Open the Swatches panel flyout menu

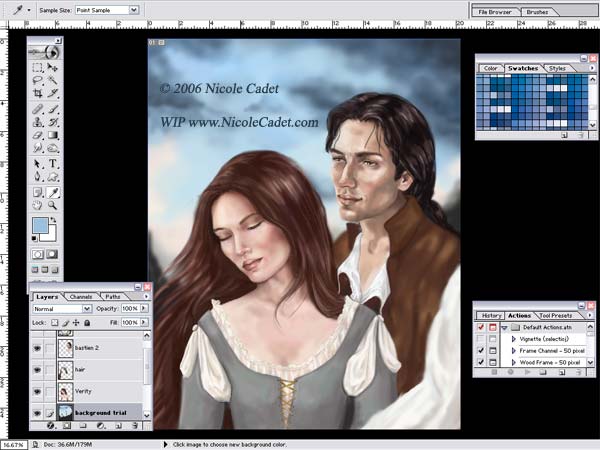coord(592,68)
